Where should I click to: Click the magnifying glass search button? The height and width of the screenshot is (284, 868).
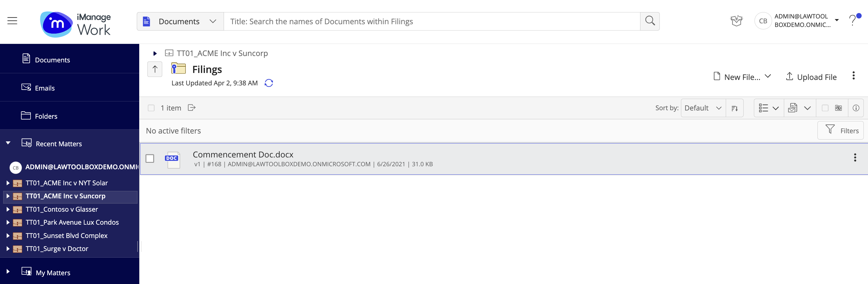(x=650, y=21)
